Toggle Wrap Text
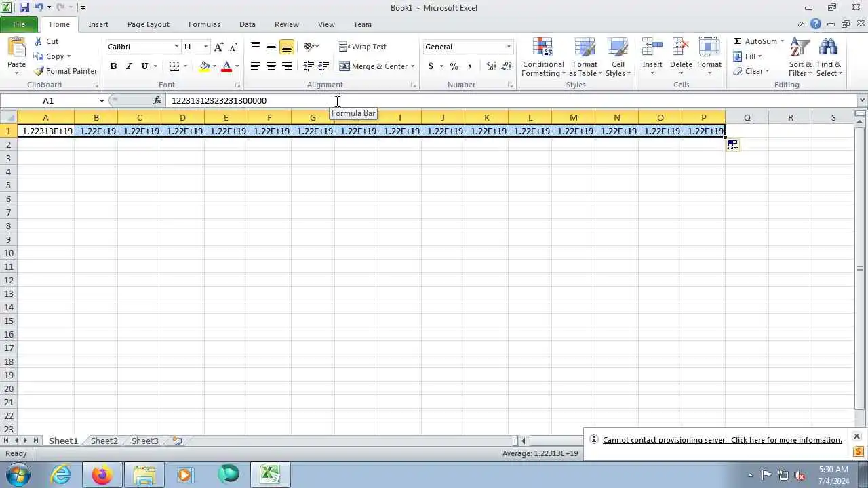 click(363, 47)
